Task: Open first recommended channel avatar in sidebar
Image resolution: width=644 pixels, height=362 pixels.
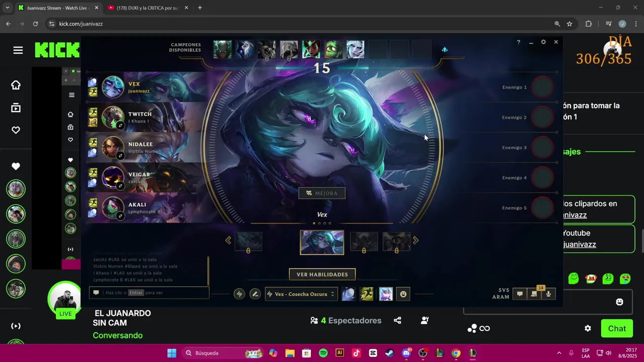Action: 16,189
